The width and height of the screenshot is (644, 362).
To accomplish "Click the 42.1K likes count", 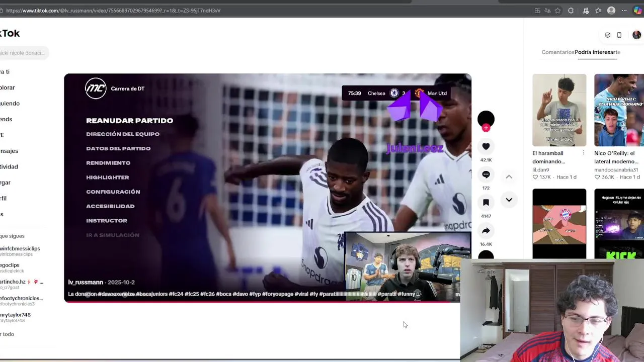I will [x=486, y=160].
